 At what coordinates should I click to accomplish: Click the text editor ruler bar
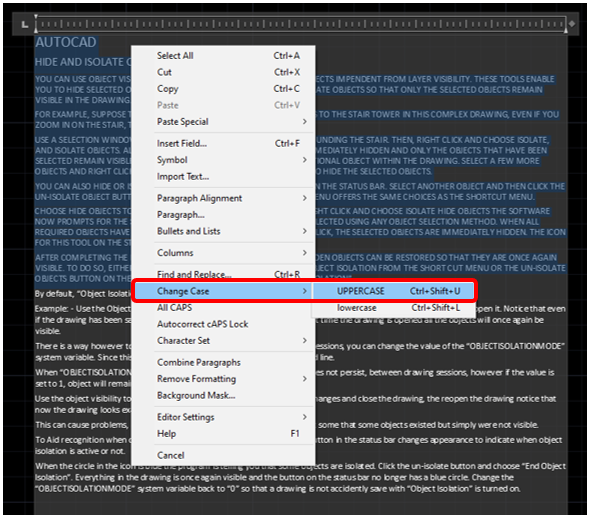301,24
